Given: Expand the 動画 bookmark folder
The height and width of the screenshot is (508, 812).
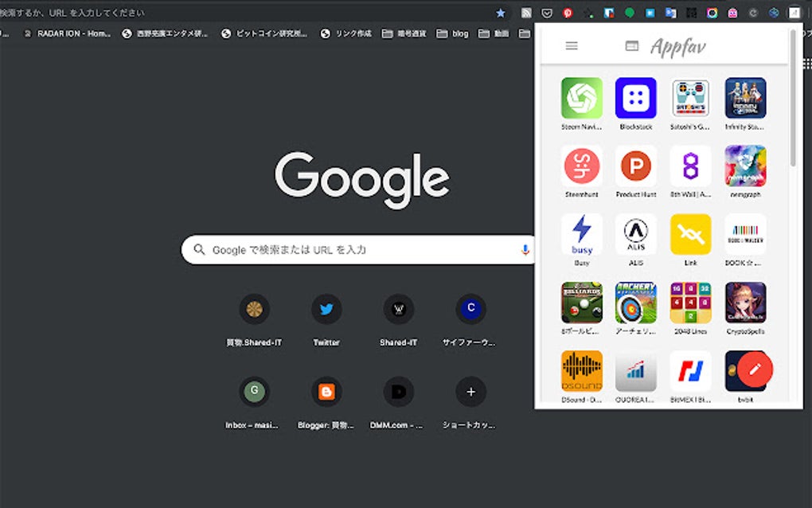Looking at the screenshot, I should tap(494, 33).
